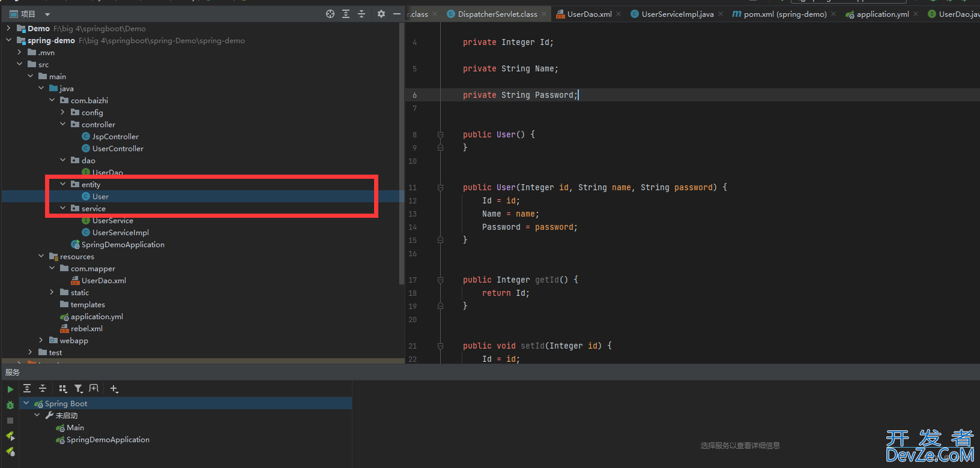Expand the test folder
This screenshot has width=980, height=468.
pyautogui.click(x=30, y=352)
